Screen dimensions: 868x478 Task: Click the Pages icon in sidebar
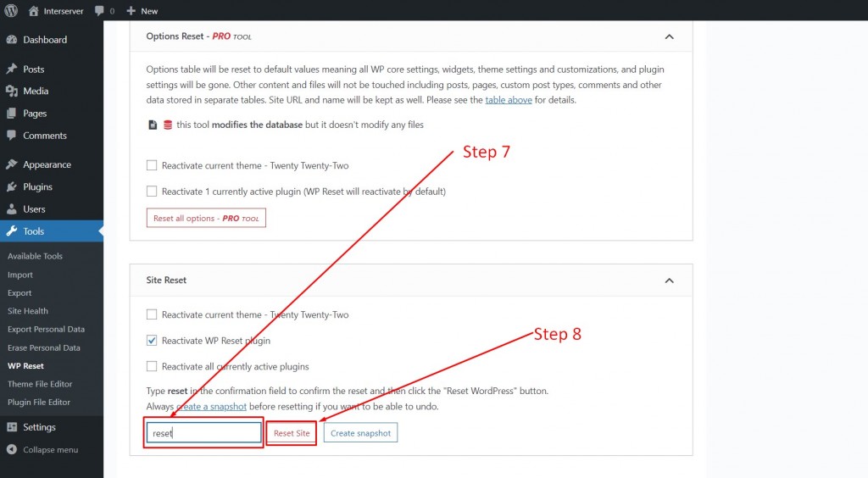tap(12, 114)
